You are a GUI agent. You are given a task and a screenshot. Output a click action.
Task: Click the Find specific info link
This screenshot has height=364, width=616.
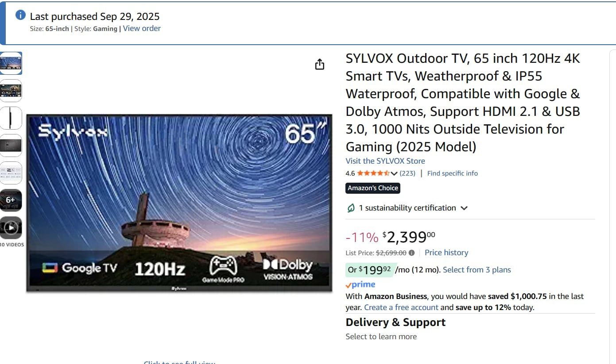(x=452, y=173)
